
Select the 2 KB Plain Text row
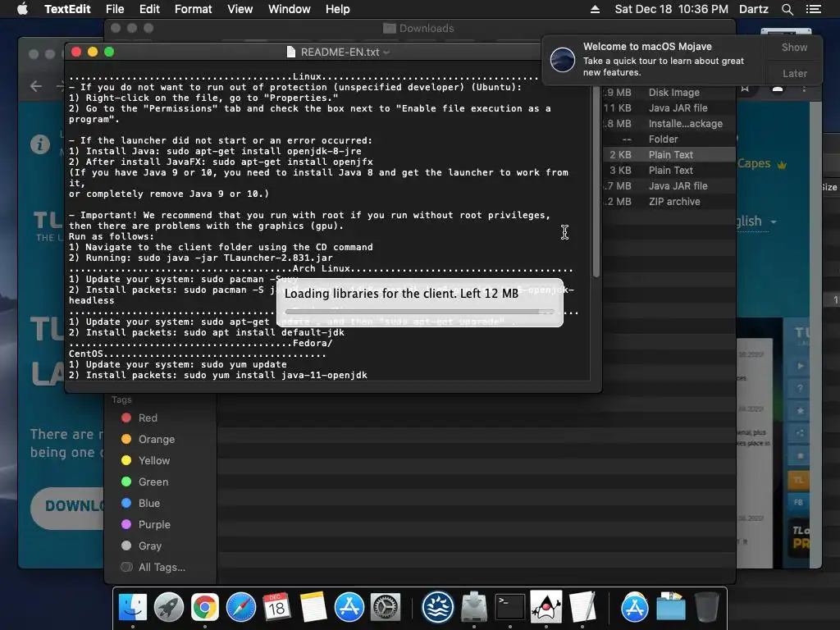669,154
